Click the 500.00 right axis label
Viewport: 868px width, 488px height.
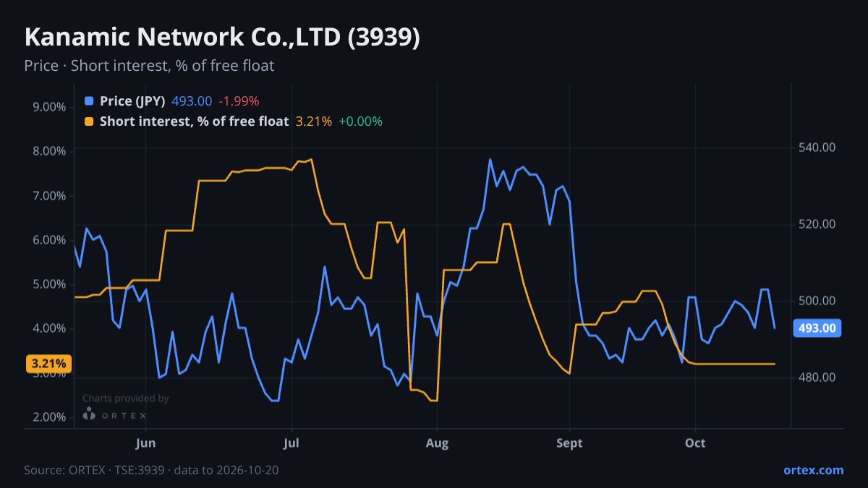(817, 301)
